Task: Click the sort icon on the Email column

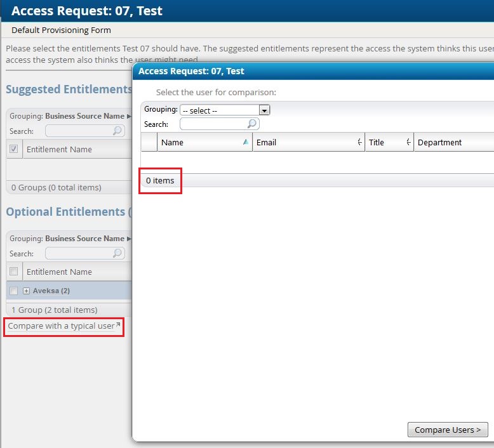Action: coord(359,143)
